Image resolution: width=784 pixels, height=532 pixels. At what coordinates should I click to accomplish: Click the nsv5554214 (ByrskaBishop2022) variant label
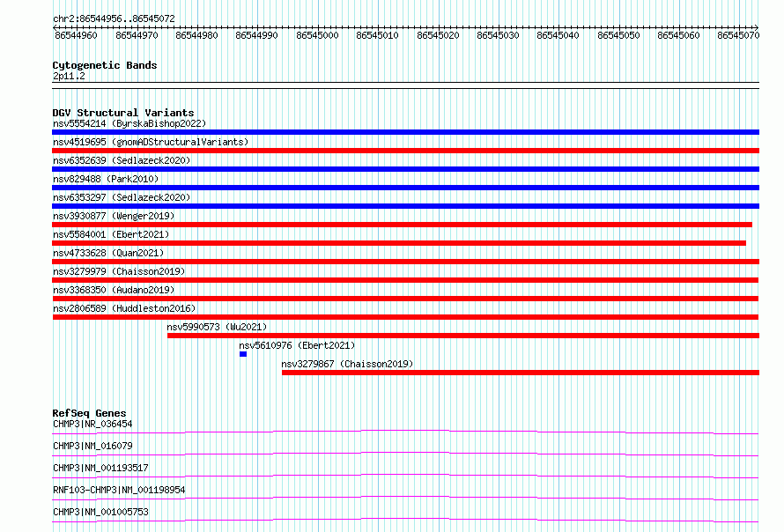click(x=129, y=123)
